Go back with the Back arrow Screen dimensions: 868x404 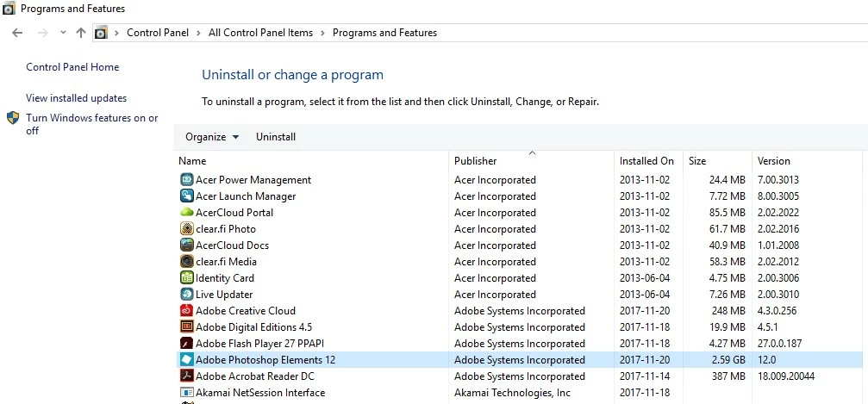pos(17,33)
